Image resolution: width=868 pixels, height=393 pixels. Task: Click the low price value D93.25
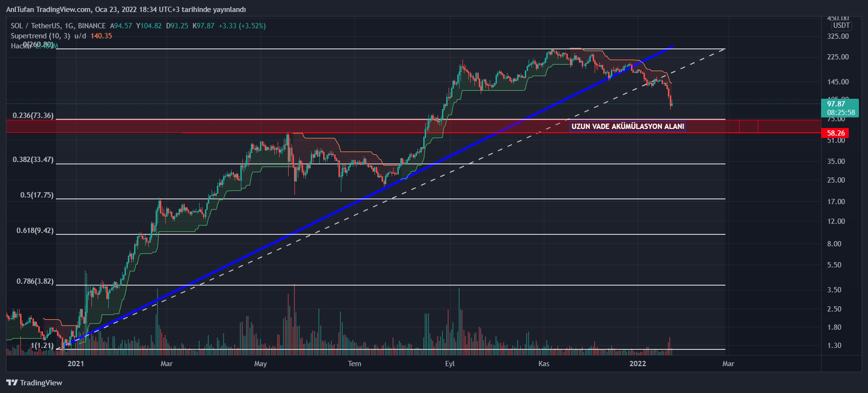(x=177, y=26)
